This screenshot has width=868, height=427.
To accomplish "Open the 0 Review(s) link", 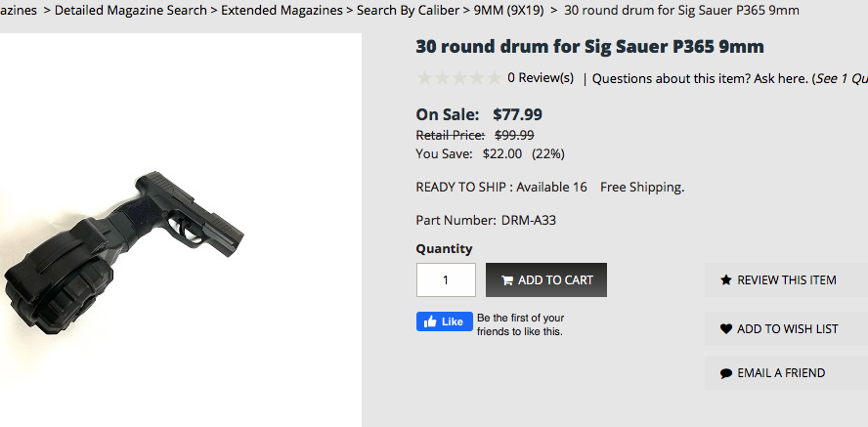I will click(541, 78).
